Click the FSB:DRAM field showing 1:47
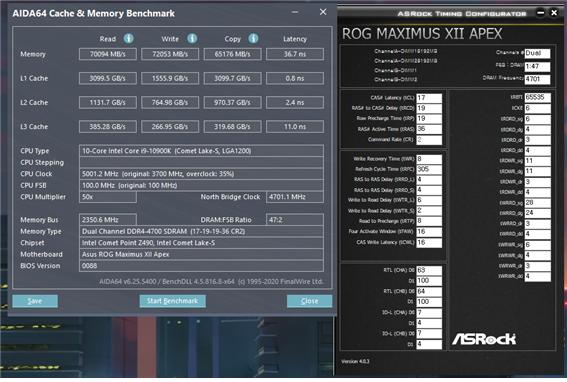Image resolution: width=567 pixels, height=382 pixels. click(537, 66)
